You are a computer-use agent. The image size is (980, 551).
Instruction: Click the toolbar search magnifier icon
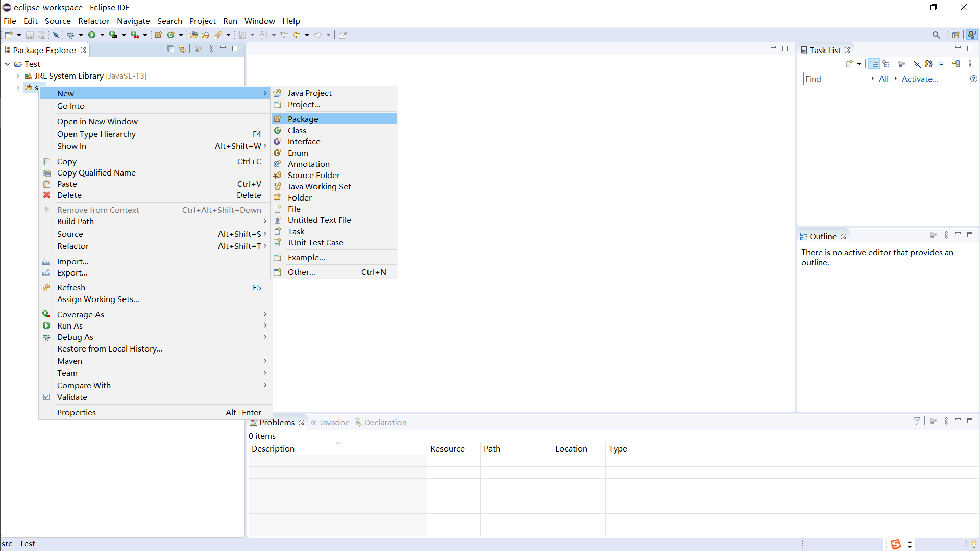click(936, 35)
